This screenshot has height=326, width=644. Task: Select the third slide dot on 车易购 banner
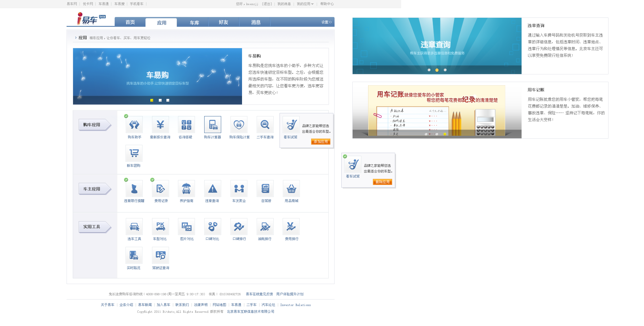(168, 100)
